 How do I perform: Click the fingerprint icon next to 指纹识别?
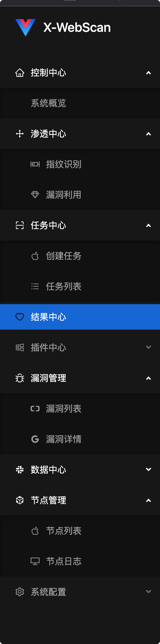(x=35, y=164)
